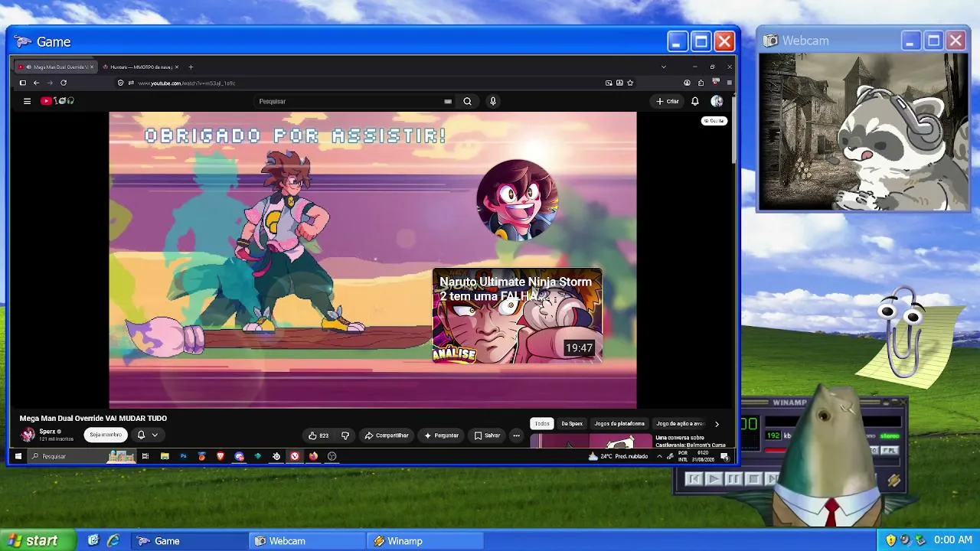Show more filter chips with the right arrow
980x551 pixels.
click(x=717, y=423)
